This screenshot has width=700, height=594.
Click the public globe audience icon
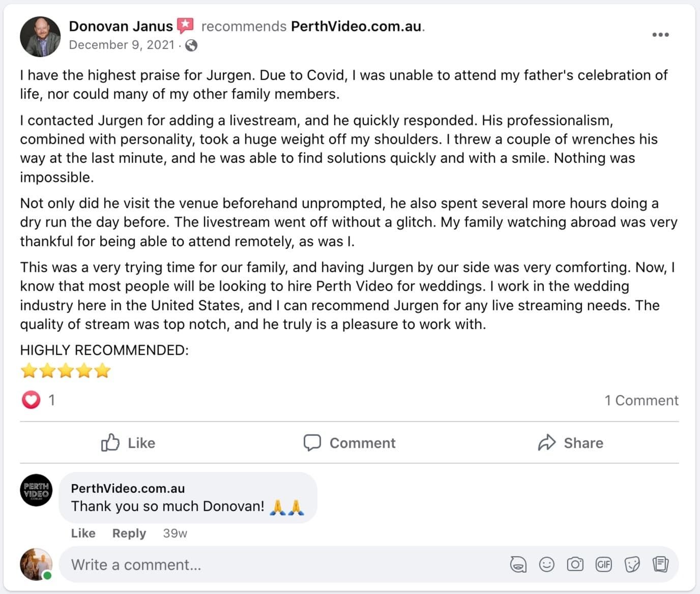click(191, 45)
